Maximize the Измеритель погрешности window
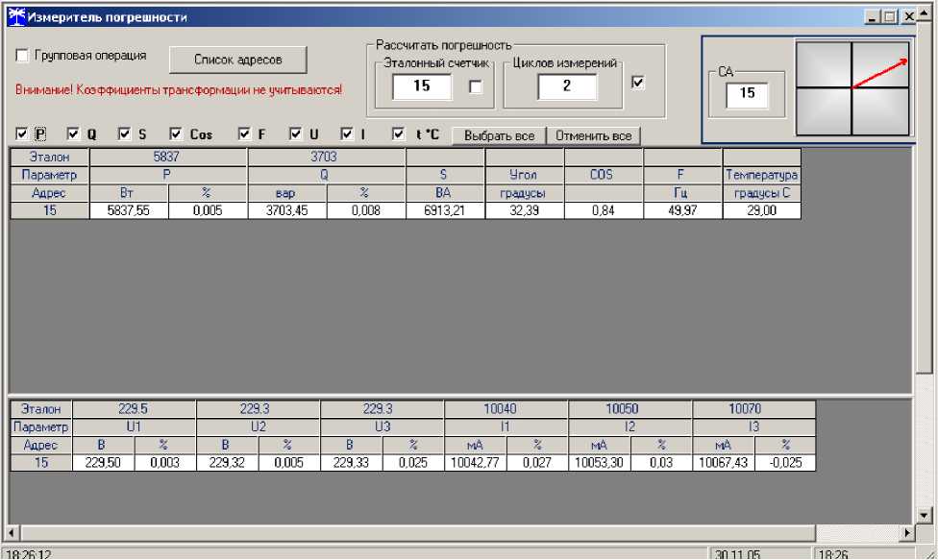 click(890, 16)
